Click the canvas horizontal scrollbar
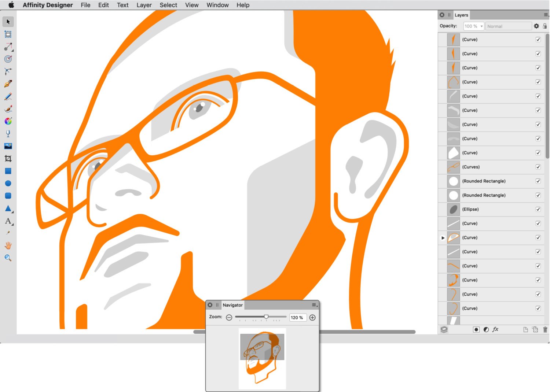Screen dimensions: 550x392 click(304, 332)
